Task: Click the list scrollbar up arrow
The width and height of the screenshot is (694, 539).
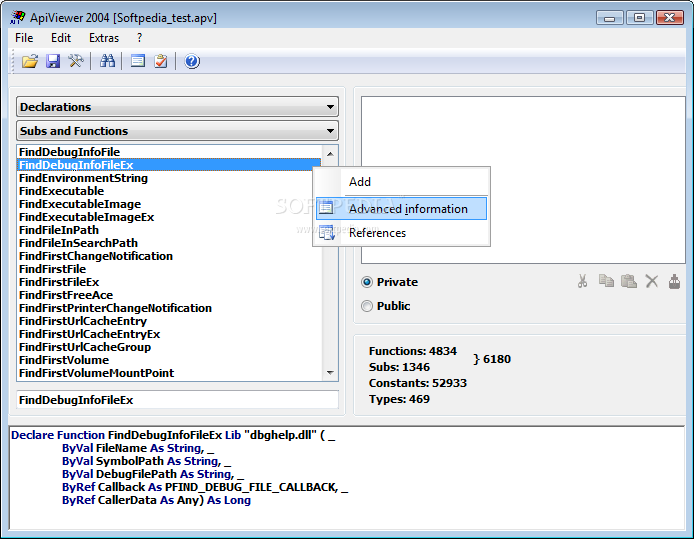Action: pyautogui.click(x=330, y=154)
